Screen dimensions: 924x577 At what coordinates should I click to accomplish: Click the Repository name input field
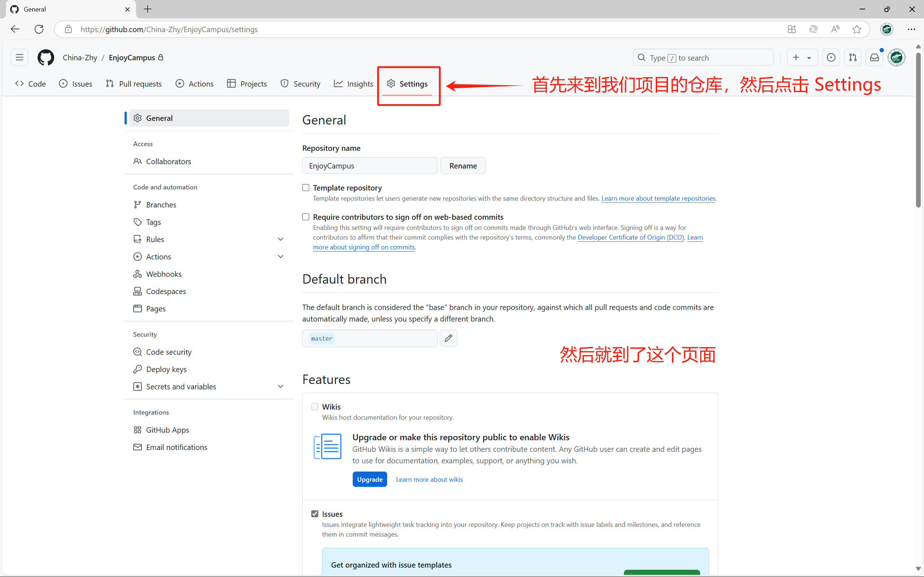(x=370, y=166)
